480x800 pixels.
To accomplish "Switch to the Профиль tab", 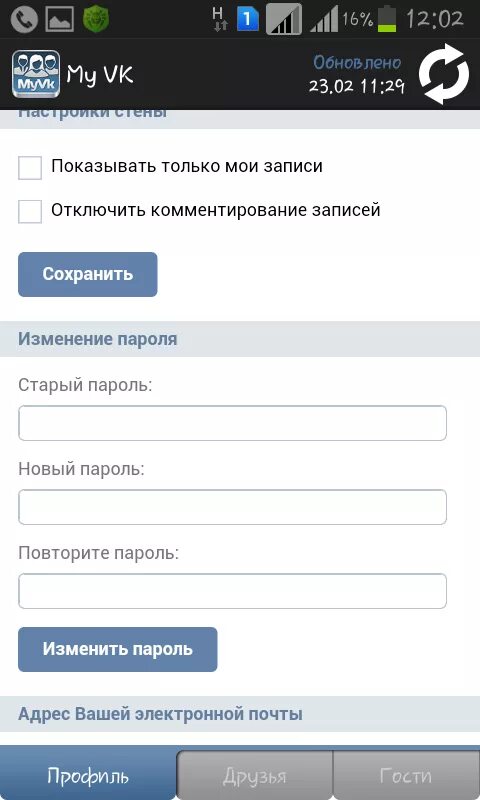I will click(x=88, y=773).
